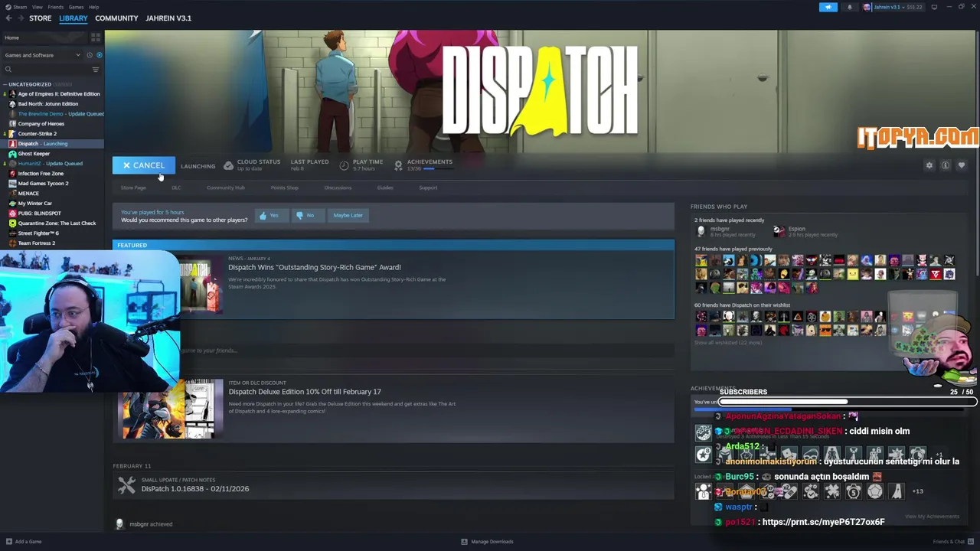This screenshot has width=980, height=551.
Task: Open Friends & Chat
Action: [x=952, y=542]
